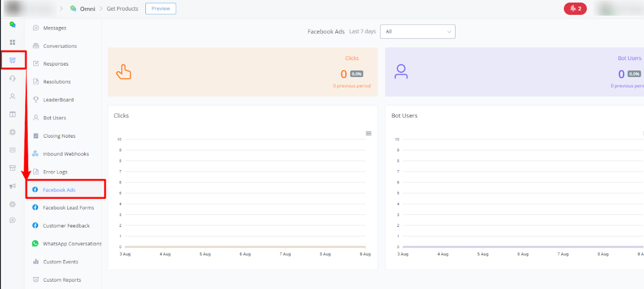The width and height of the screenshot is (644, 289).
Task: Open Custom Reports in the menu
Action: coord(62,280)
